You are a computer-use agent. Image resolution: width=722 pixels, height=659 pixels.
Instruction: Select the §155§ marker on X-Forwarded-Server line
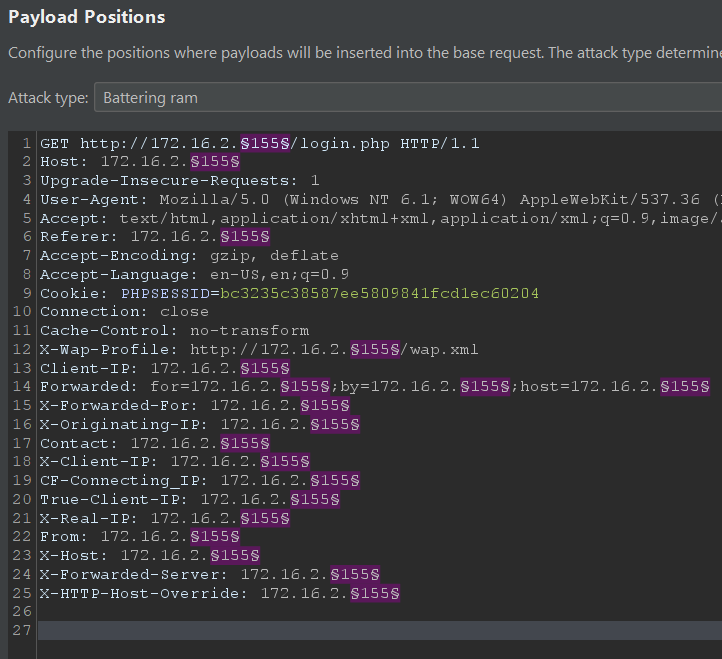click(355, 574)
